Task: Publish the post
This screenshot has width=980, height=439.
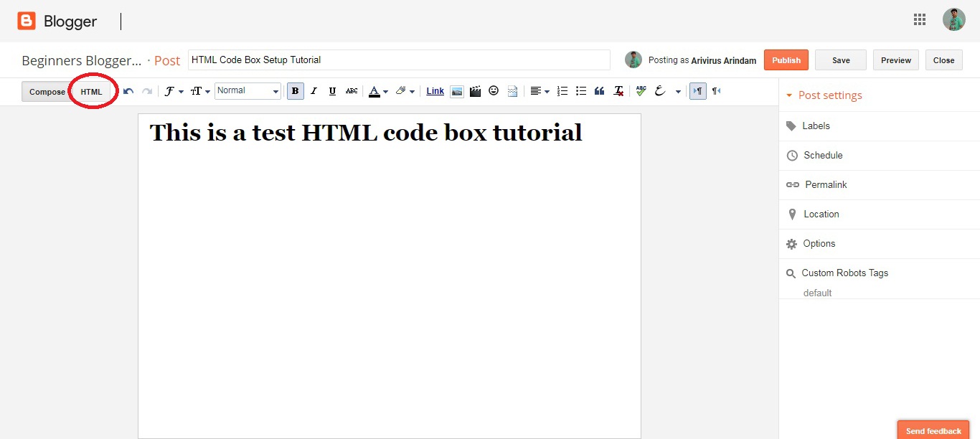Action: (x=786, y=60)
